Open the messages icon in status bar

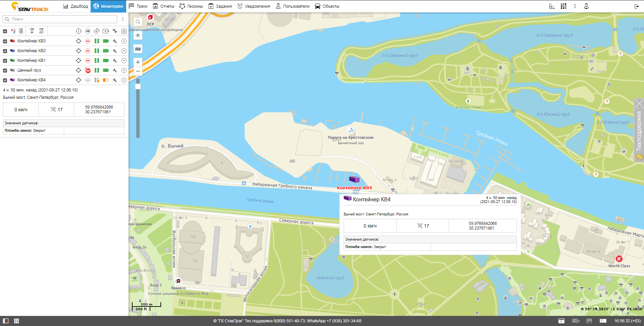[x=576, y=321]
